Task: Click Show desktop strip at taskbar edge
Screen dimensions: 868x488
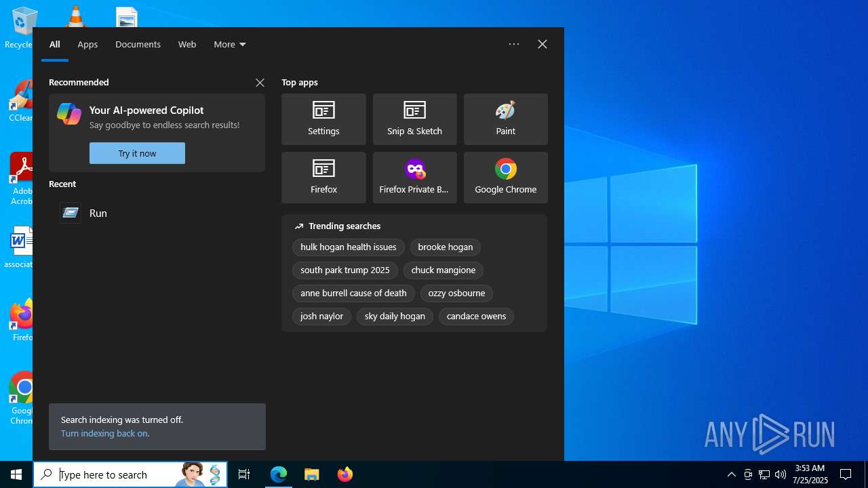Action: click(x=866, y=474)
